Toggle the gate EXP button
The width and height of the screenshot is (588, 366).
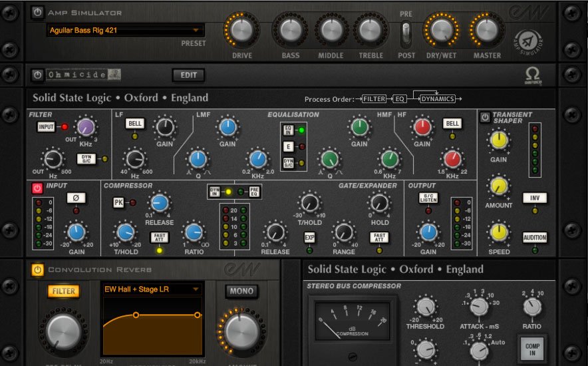tap(309, 238)
